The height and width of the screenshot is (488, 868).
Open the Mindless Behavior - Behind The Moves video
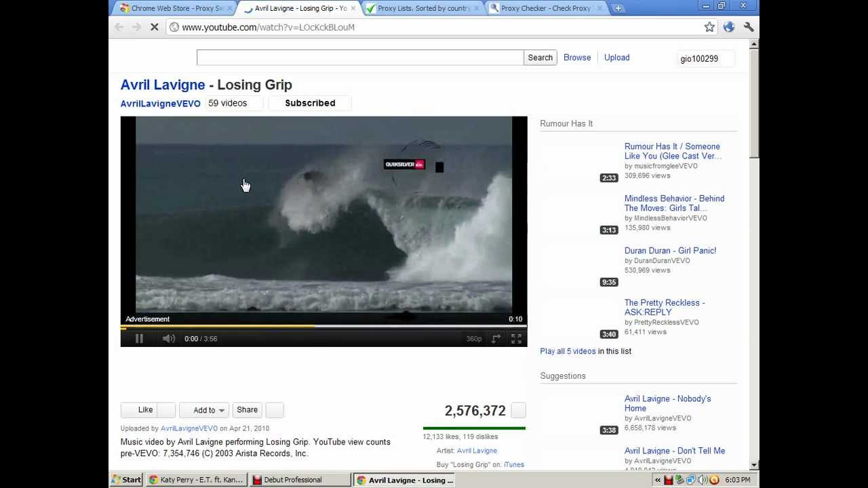click(x=675, y=203)
